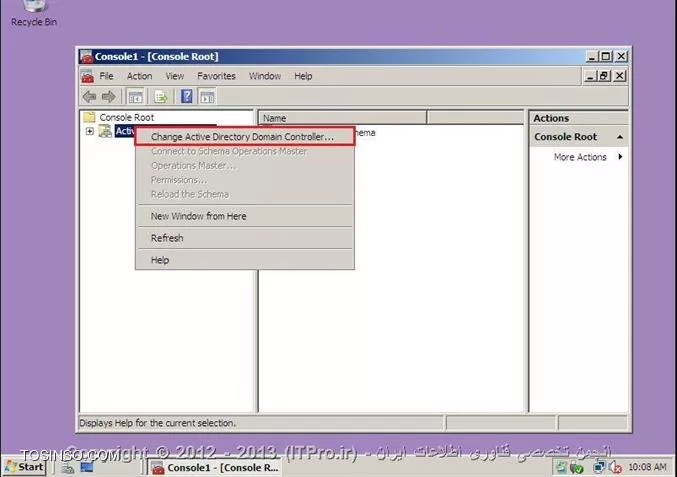The height and width of the screenshot is (477, 677).
Task: Click the Start button
Action: [x=25, y=467]
